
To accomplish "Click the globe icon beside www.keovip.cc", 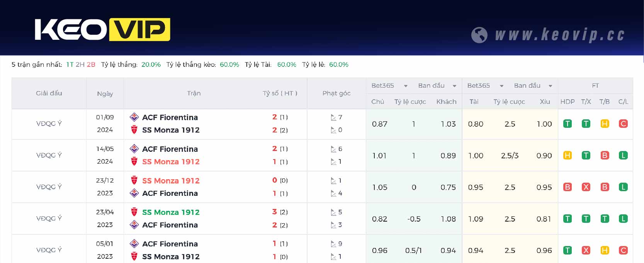I will pos(479,35).
